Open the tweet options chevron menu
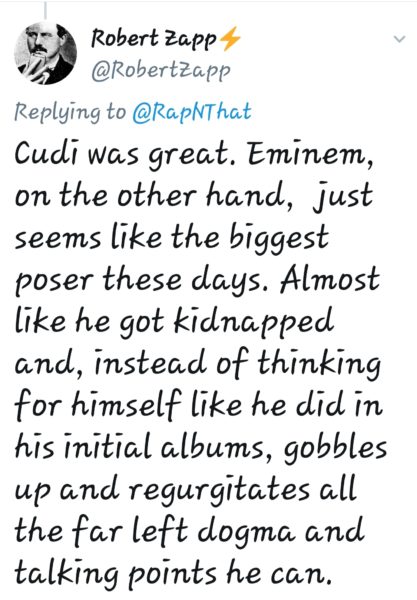 (399, 39)
